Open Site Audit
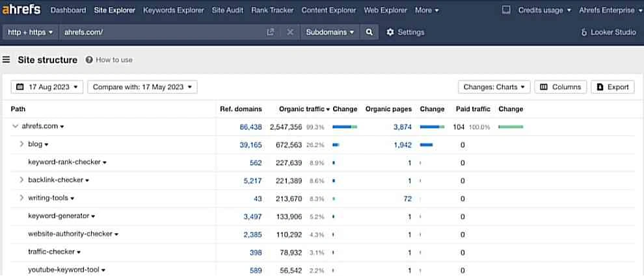Screen dimensions: 644x276 [x=228, y=10]
